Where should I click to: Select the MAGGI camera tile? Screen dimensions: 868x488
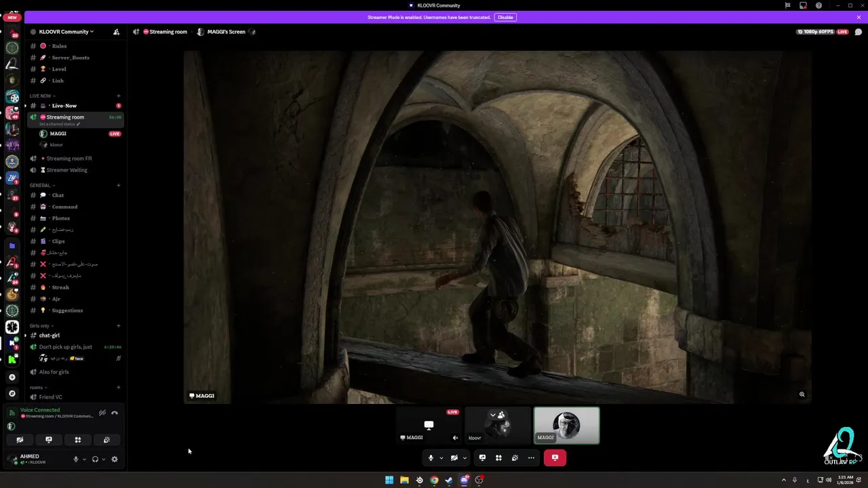[x=567, y=425]
